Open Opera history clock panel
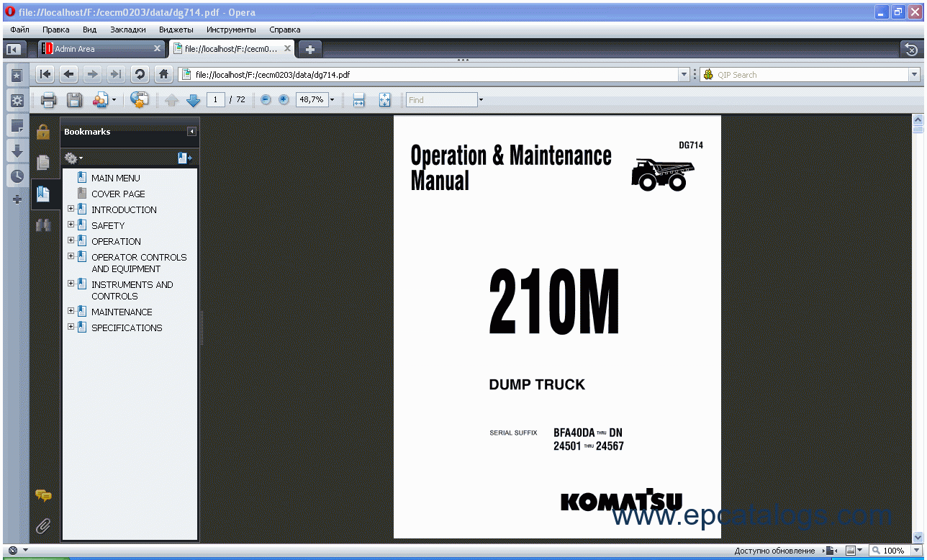The image size is (927, 560). pos(17,176)
